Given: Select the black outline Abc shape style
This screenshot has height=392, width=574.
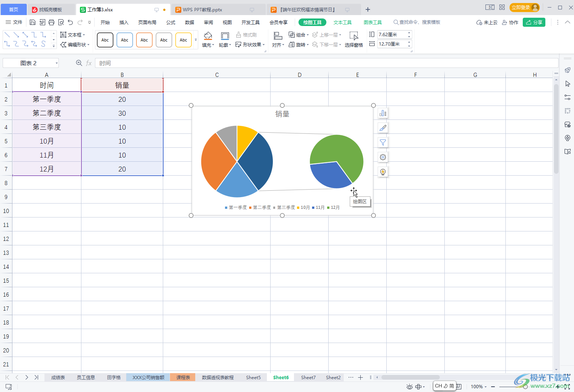Looking at the screenshot, I should click(105, 40).
